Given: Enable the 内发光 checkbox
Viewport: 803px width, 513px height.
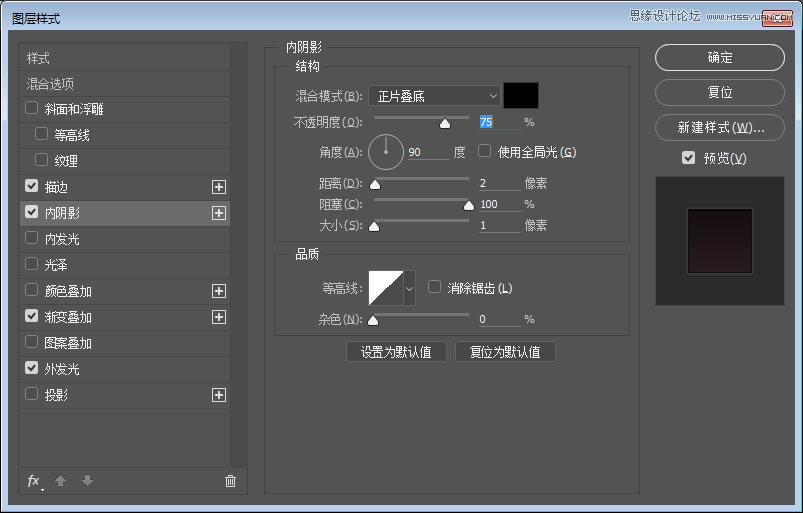Looking at the screenshot, I should (x=32, y=238).
